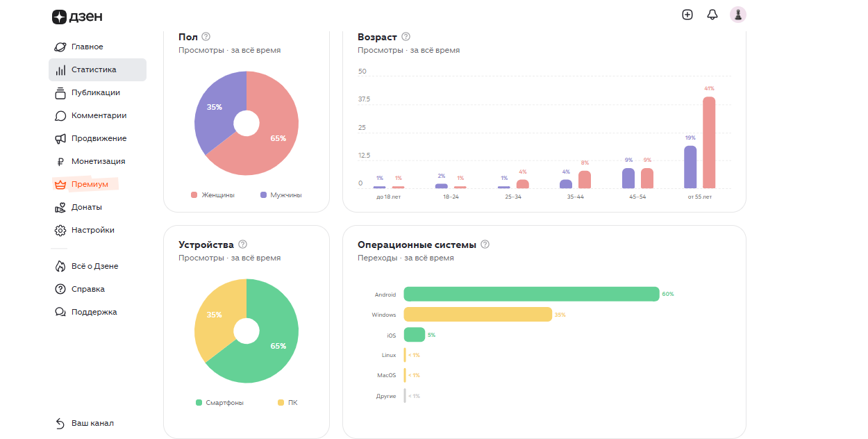
Task: Click the Премиум link
Action: [85, 184]
